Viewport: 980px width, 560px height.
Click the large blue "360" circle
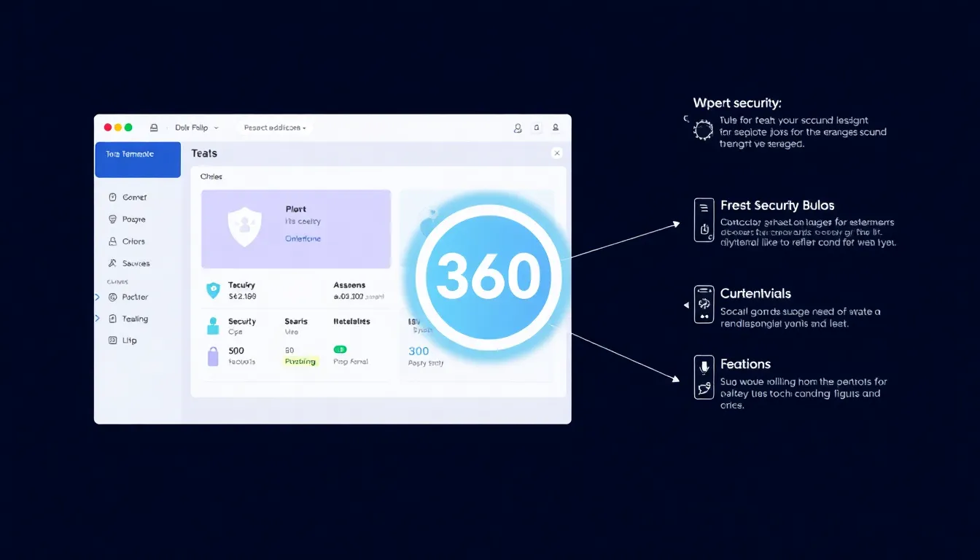click(489, 277)
